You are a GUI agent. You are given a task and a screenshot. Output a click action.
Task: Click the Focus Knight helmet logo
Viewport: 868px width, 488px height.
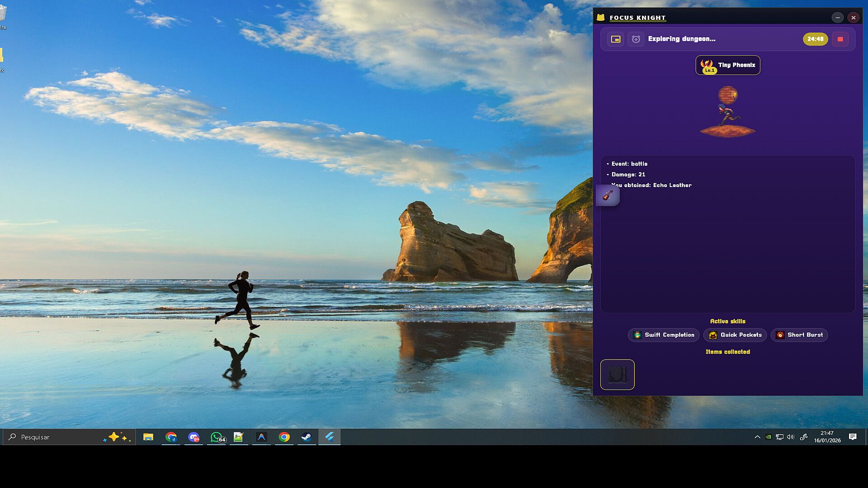pos(600,18)
